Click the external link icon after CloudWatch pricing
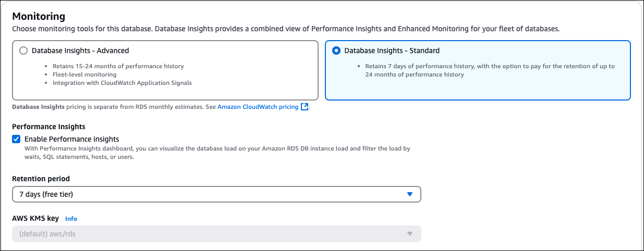 pos(305,107)
